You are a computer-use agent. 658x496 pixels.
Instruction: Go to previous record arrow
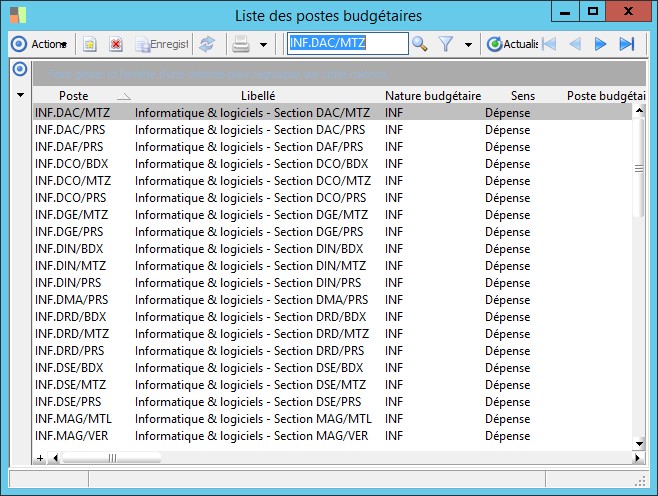click(574, 44)
